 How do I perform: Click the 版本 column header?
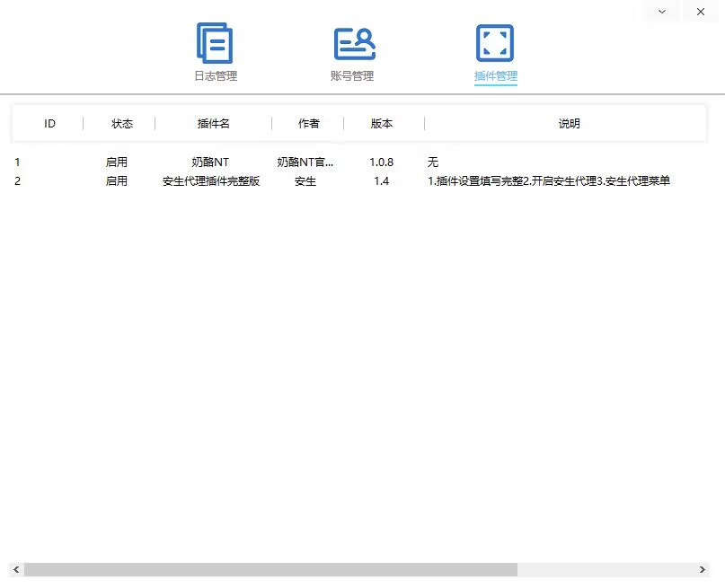pyautogui.click(x=382, y=124)
